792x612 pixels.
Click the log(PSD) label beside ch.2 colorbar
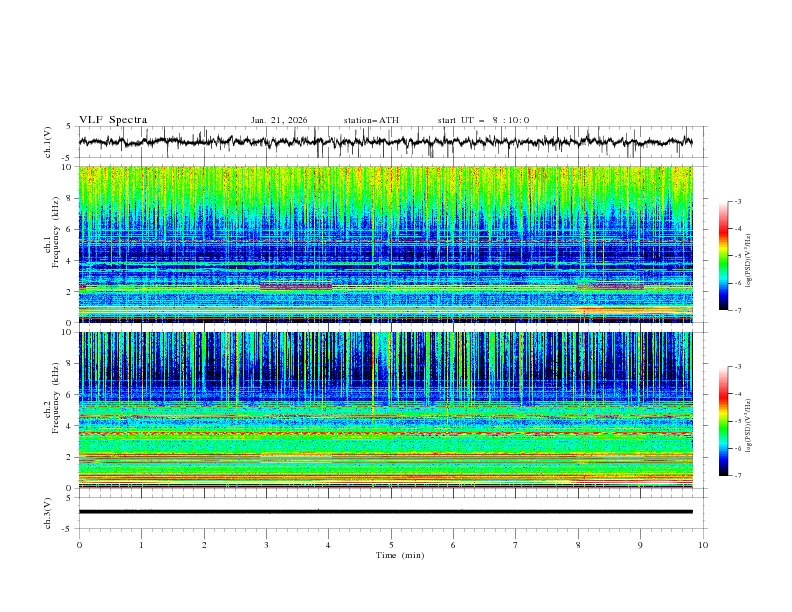(x=749, y=426)
